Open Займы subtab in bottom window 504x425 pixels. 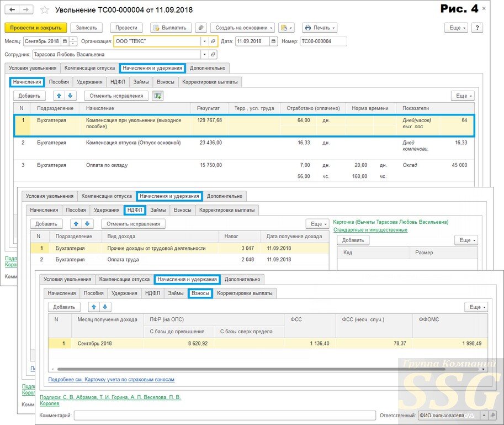[x=176, y=293]
